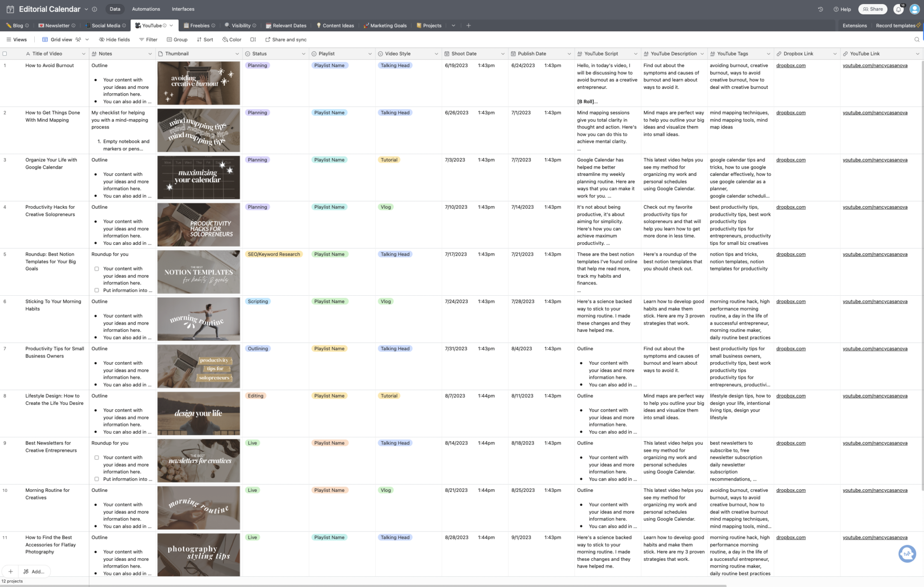Check first checkbox in Notion Templates notes
Viewport: 924px width, 587px height.
coord(97,269)
